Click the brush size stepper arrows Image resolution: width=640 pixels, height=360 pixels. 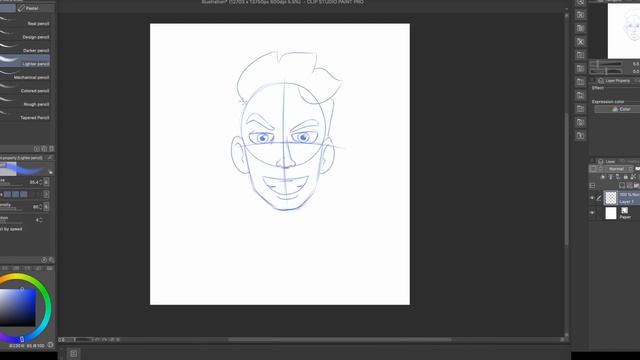tap(40, 182)
